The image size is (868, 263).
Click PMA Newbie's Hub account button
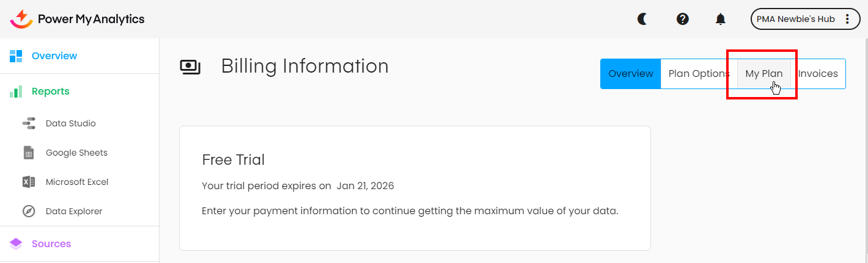click(x=795, y=19)
